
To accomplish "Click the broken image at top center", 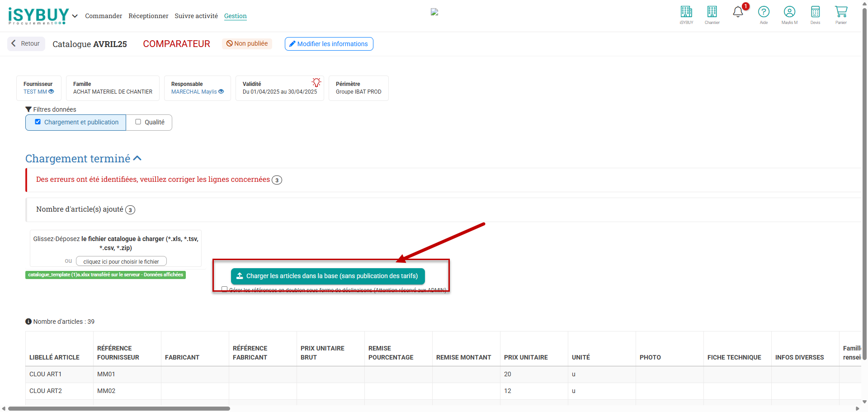I will 434,12.
